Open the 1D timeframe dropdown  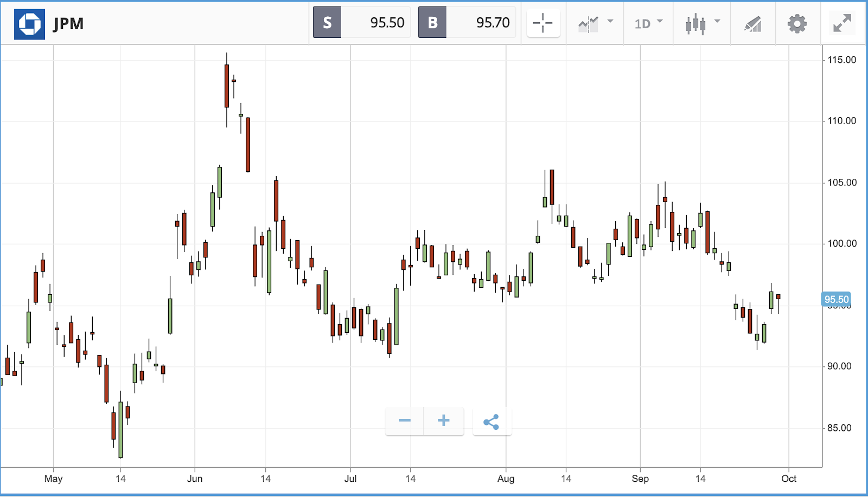[x=648, y=23]
